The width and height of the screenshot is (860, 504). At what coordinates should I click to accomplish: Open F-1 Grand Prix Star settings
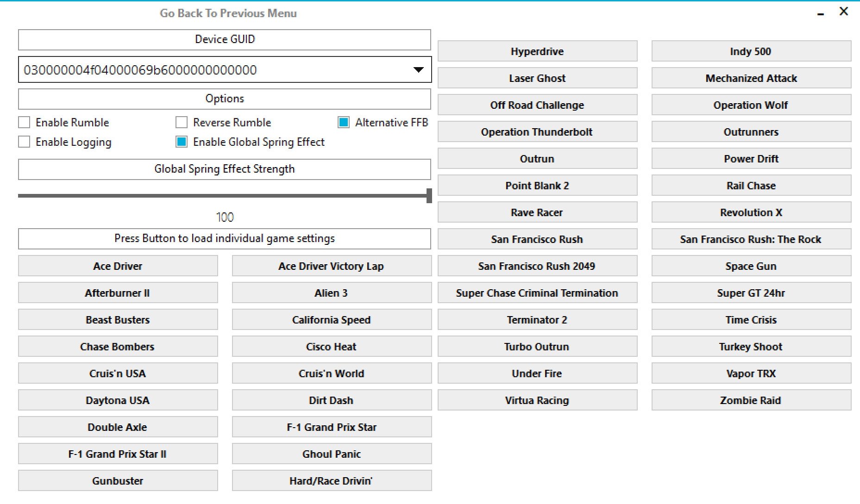332,427
